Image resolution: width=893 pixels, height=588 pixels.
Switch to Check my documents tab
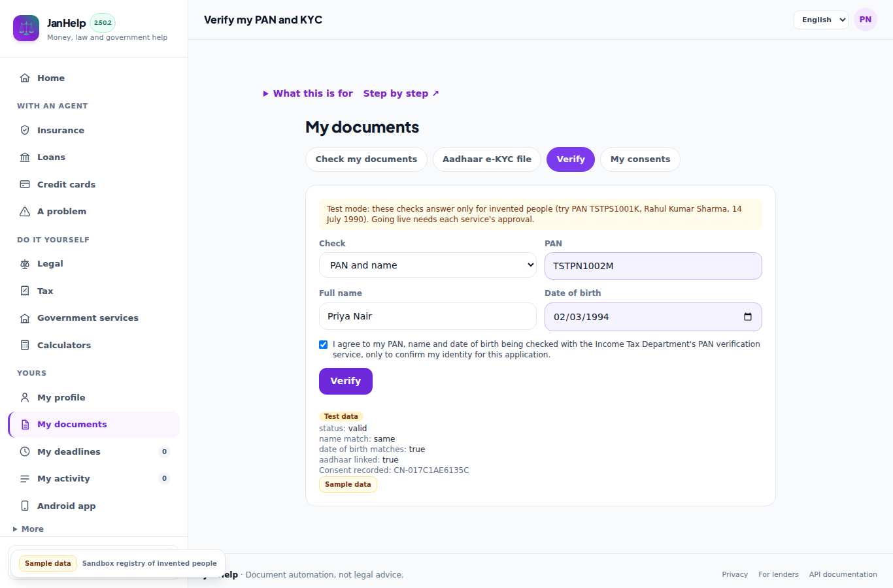click(x=366, y=159)
